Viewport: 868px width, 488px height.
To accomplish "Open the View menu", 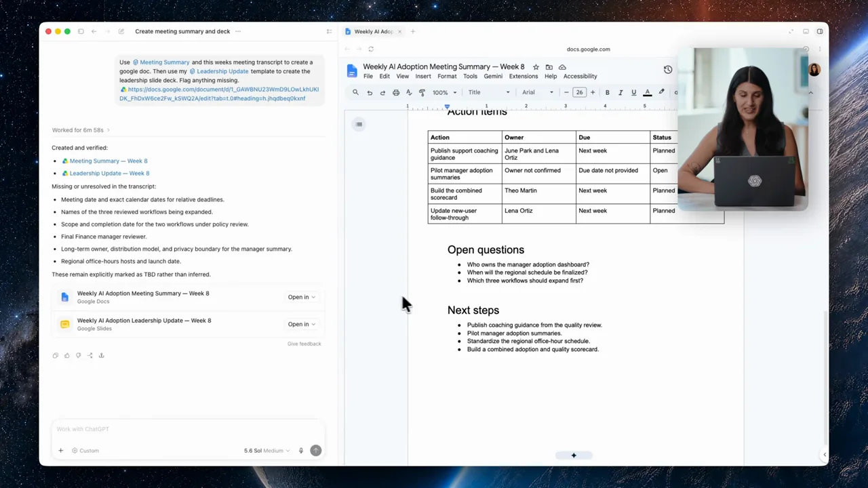I will 402,77.
